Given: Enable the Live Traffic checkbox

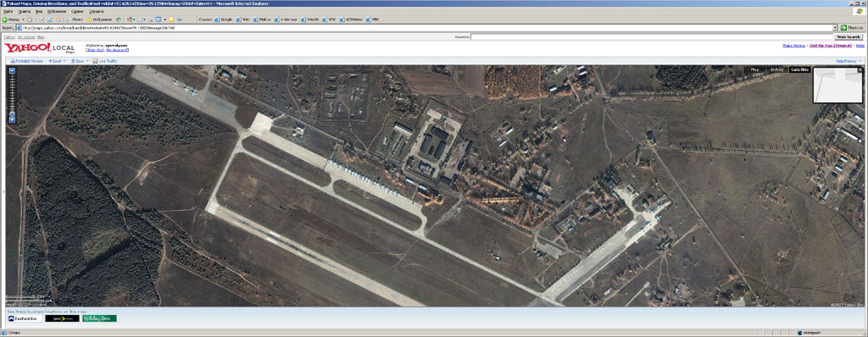Looking at the screenshot, I should [x=95, y=61].
